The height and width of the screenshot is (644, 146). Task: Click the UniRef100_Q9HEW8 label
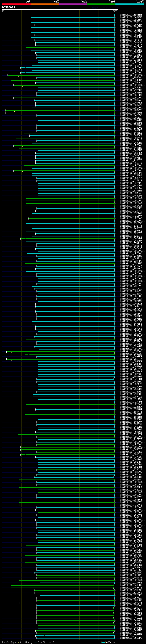point(131,394)
